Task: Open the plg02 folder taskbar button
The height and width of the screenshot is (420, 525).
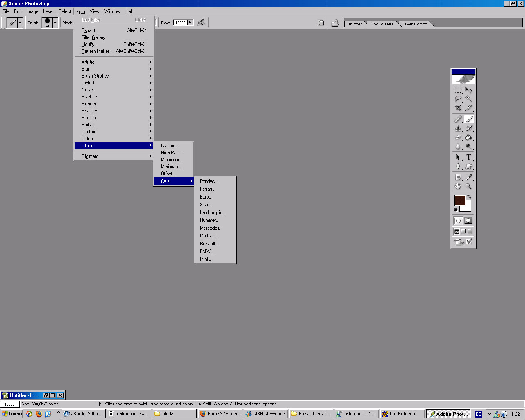Action: point(175,414)
